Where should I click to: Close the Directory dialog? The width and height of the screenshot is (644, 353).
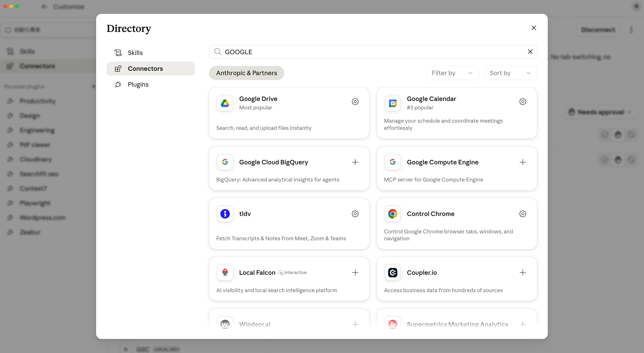pyautogui.click(x=534, y=28)
